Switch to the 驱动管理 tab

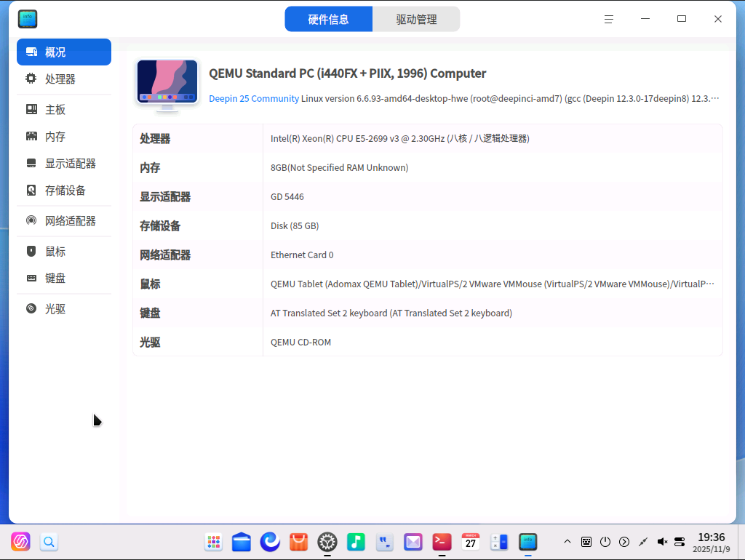point(416,19)
